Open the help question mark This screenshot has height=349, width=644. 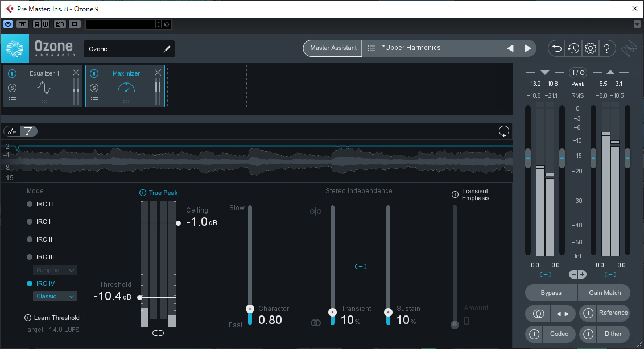(606, 48)
